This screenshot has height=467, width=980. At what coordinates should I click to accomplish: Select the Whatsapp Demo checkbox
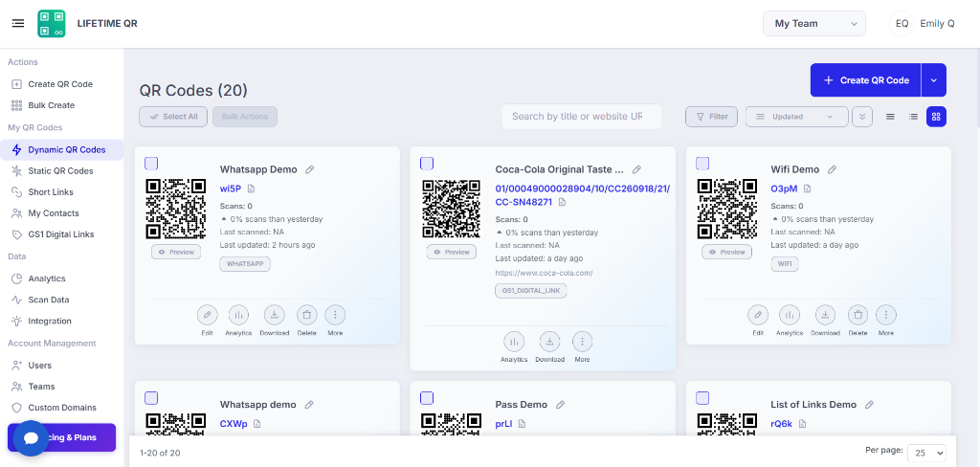(x=151, y=164)
